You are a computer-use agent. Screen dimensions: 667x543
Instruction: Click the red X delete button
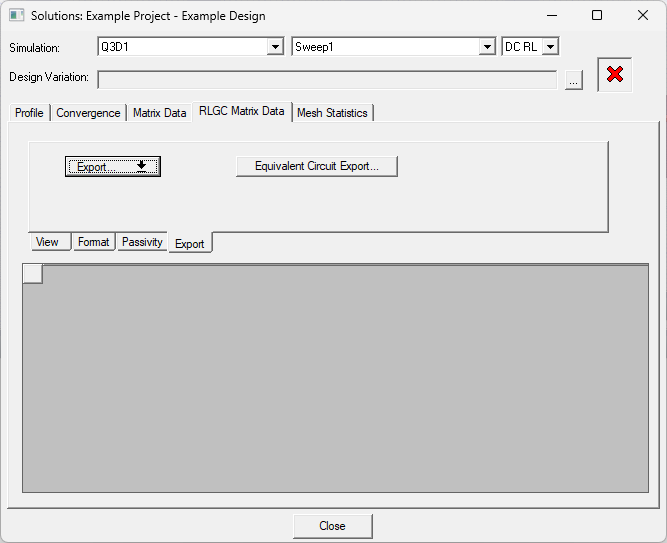[x=615, y=74]
